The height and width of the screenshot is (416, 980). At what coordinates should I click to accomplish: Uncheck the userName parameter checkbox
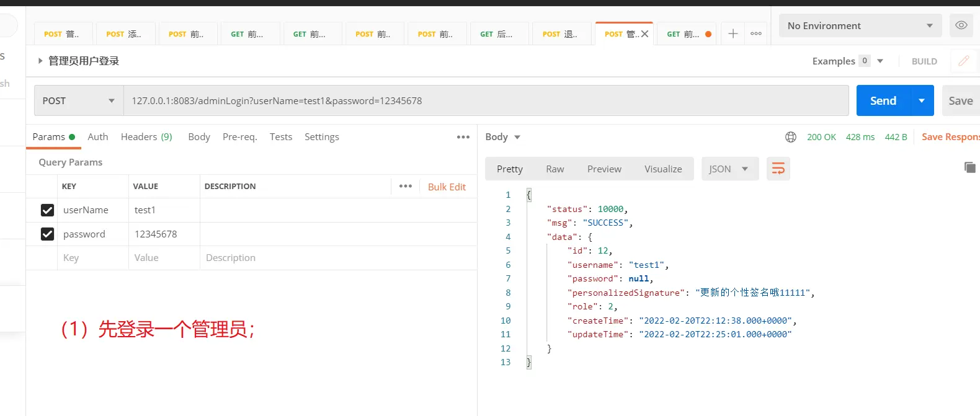click(47, 210)
